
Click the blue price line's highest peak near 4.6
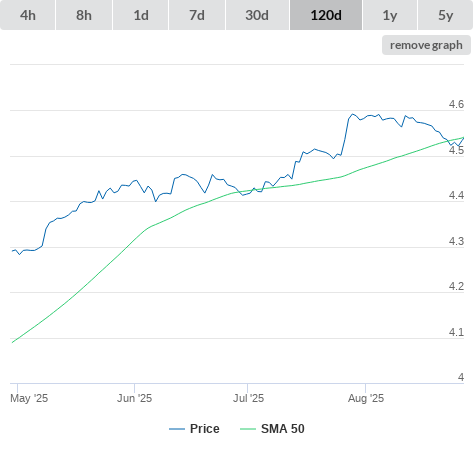[x=353, y=114]
